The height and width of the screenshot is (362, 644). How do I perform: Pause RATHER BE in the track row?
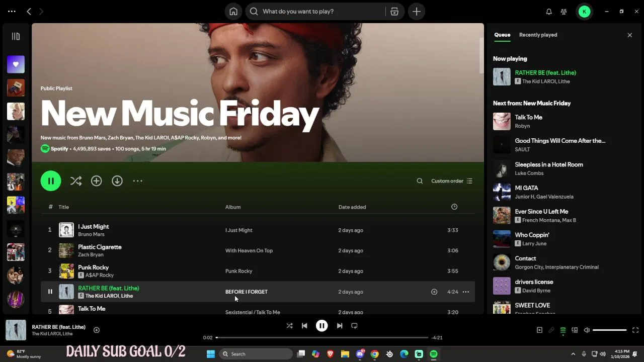[50, 292]
